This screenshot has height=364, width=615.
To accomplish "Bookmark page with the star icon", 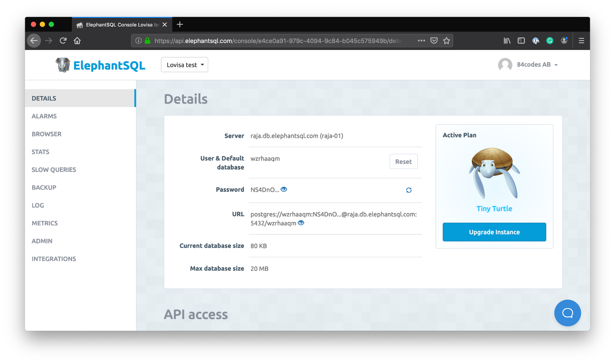I will pos(446,41).
